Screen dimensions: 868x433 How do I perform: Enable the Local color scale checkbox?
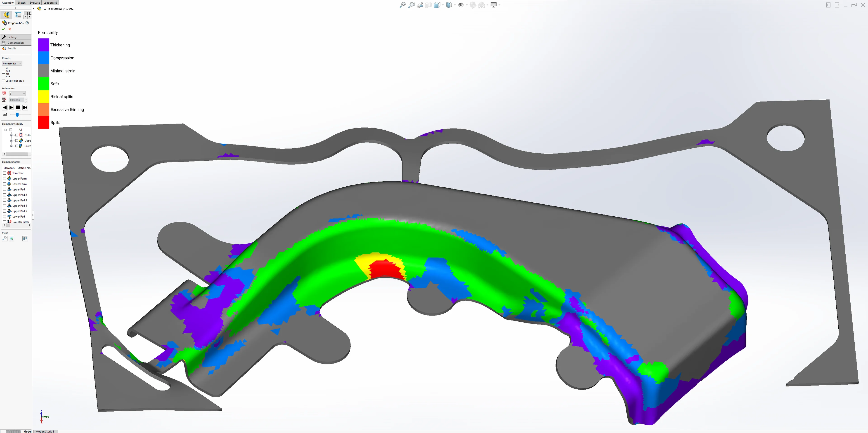[4, 81]
